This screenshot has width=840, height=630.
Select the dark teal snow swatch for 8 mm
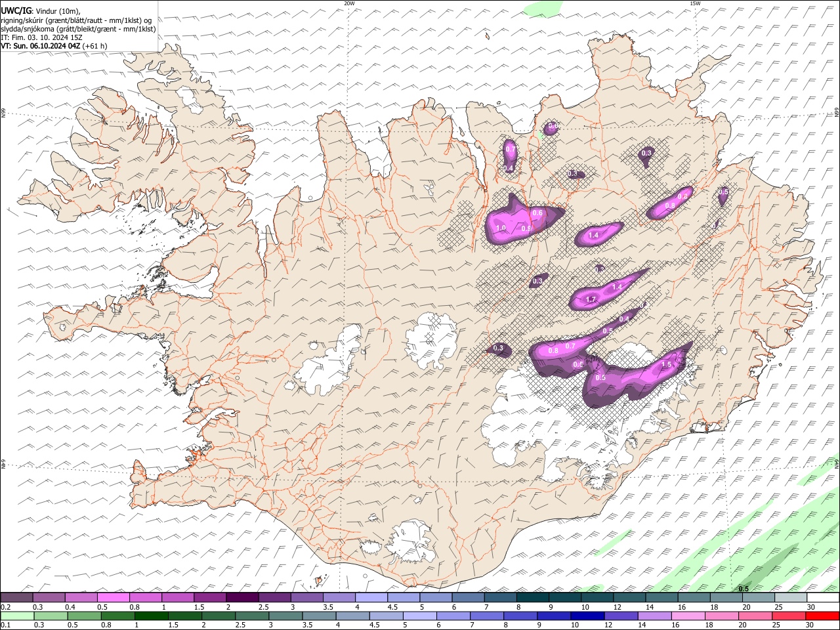coord(532,597)
